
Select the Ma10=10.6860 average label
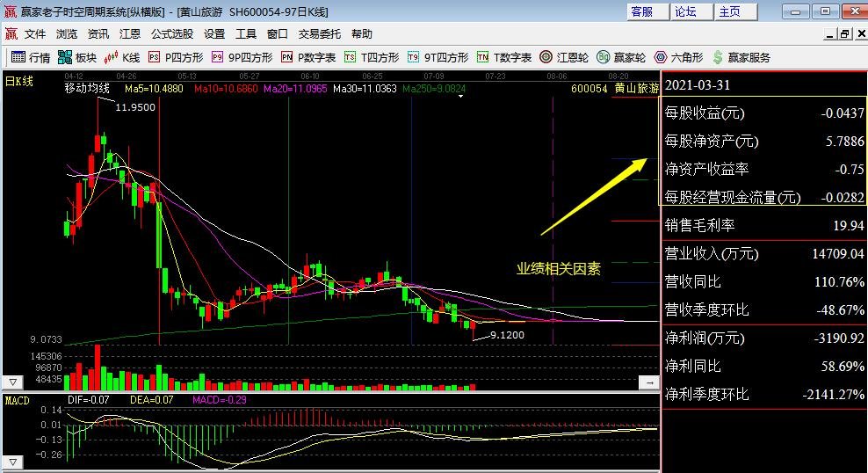click(226, 88)
